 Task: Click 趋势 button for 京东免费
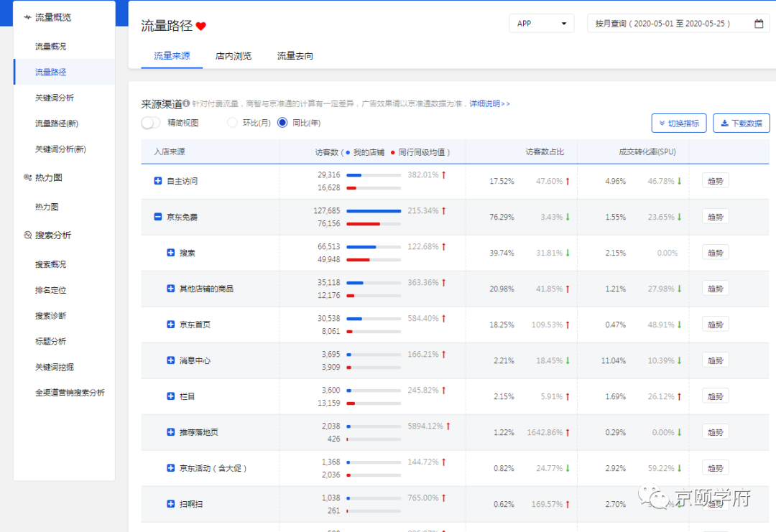(x=715, y=217)
